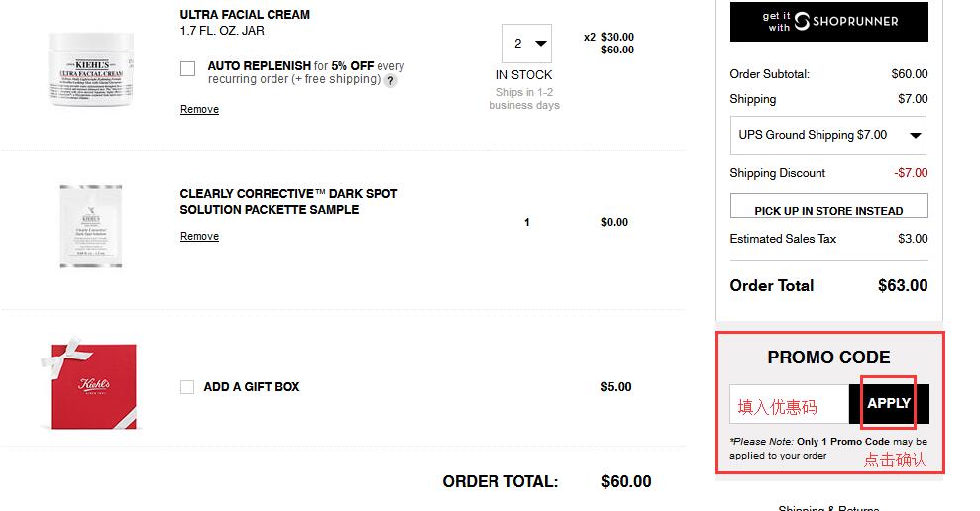Screen dimensions: 980x511
Task: Click Pick Up In Store Instead button
Action: coord(828,207)
